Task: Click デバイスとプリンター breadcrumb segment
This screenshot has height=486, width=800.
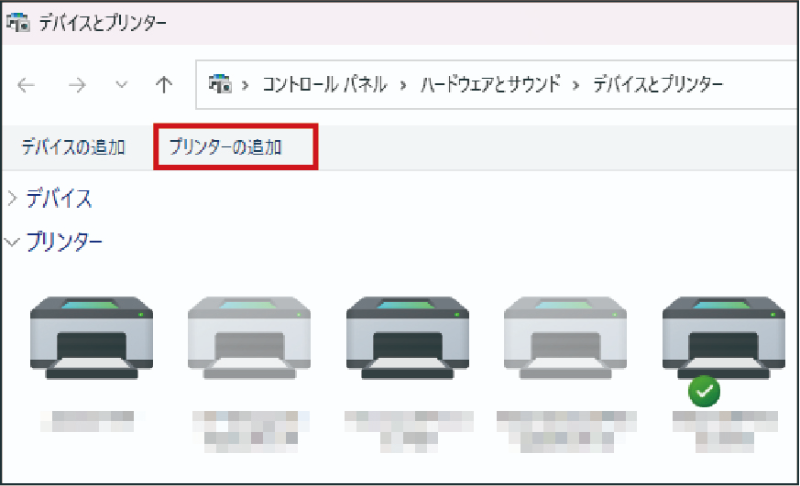Action: click(x=658, y=84)
